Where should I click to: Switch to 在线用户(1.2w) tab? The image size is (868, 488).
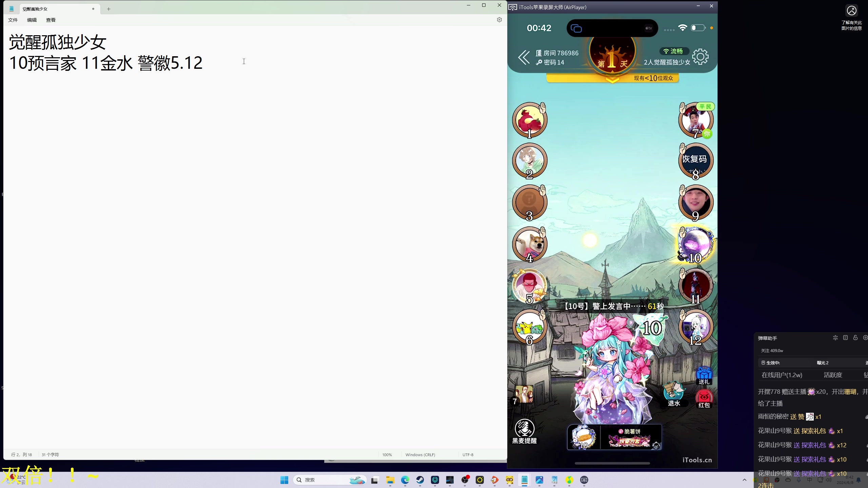pos(782,375)
